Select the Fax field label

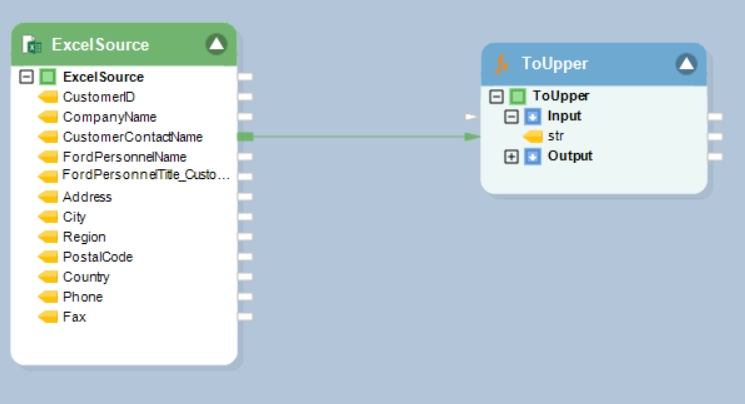[74, 317]
